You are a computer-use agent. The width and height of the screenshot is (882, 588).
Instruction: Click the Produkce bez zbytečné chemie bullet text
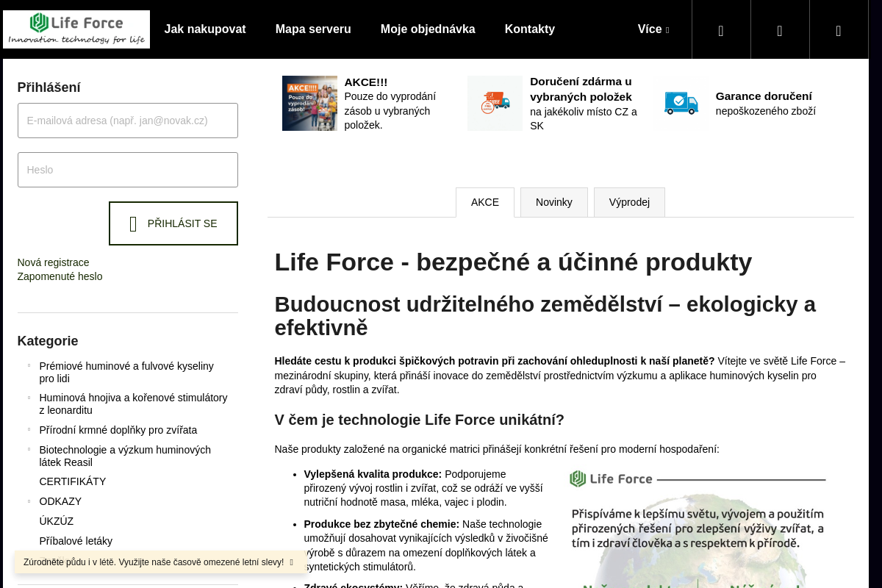click(x=381, y=524)
